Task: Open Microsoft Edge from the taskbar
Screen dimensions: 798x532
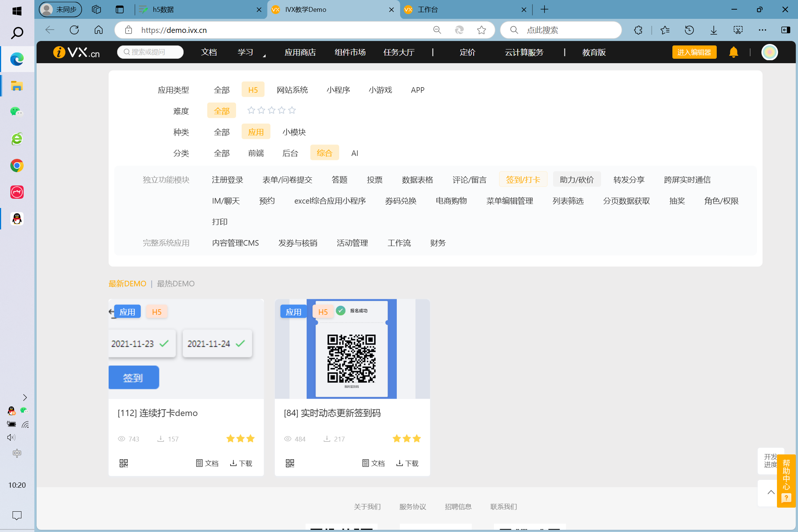Action: 17,59
